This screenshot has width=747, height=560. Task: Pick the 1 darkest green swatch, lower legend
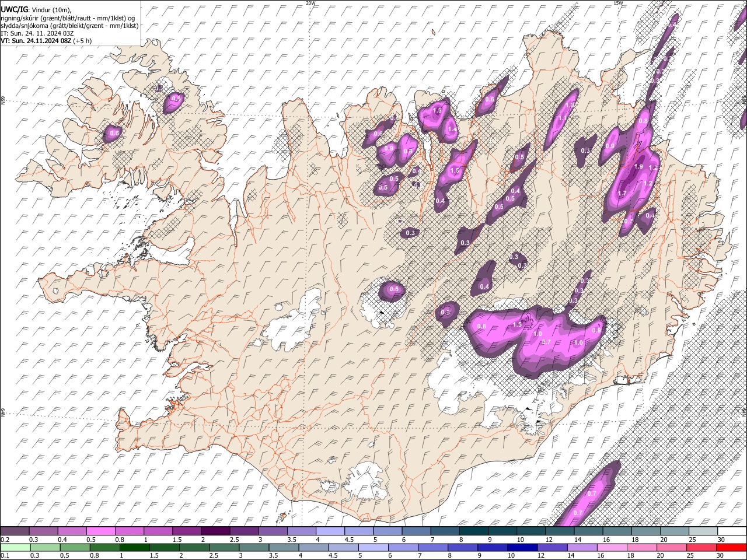135,548
